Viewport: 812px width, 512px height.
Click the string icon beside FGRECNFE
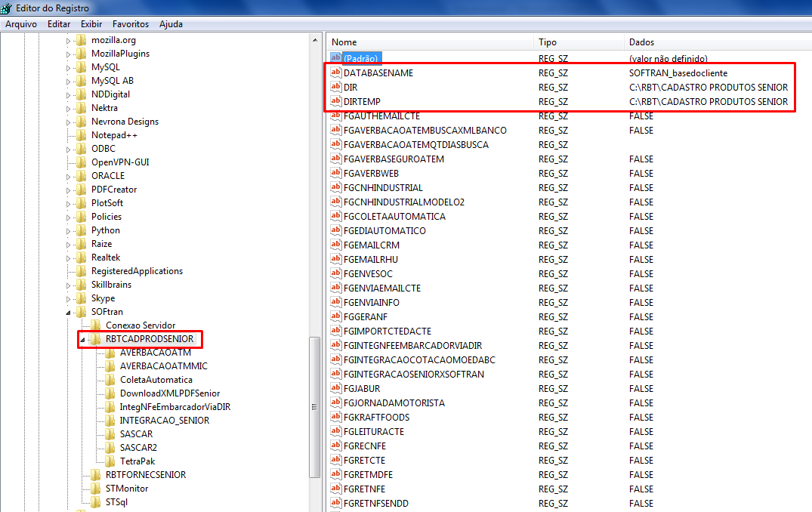click(336, 446)
